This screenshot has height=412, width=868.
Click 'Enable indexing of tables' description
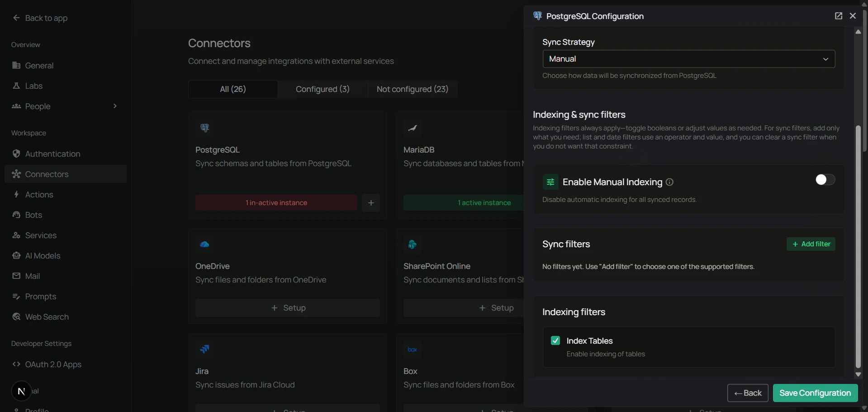[606, 354]
